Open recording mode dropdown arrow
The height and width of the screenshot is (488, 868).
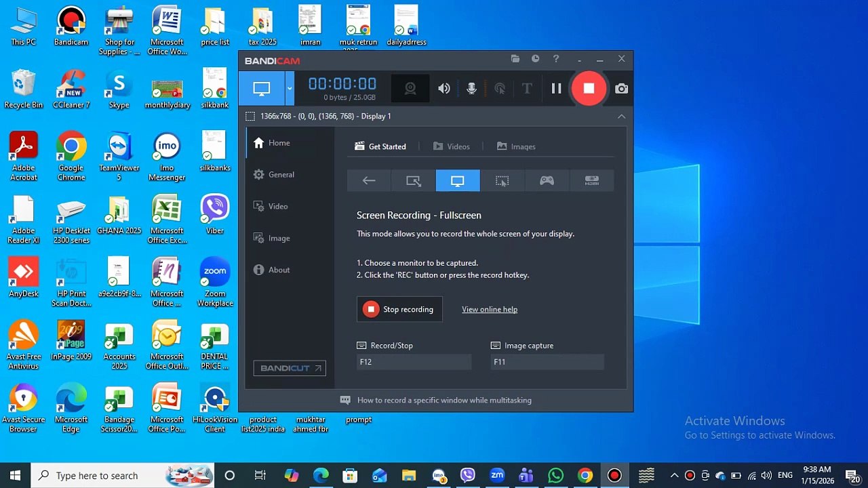tap(290, 89)
